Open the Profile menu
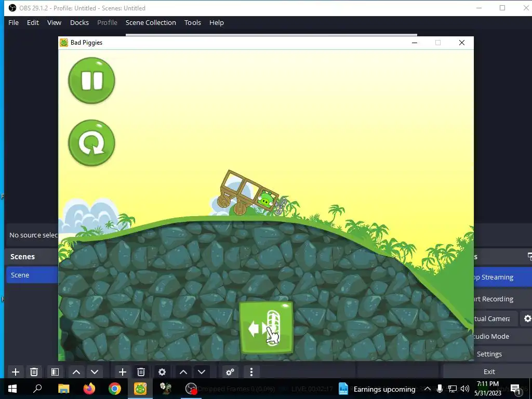532x399 pixels. [x=107, y=22]
